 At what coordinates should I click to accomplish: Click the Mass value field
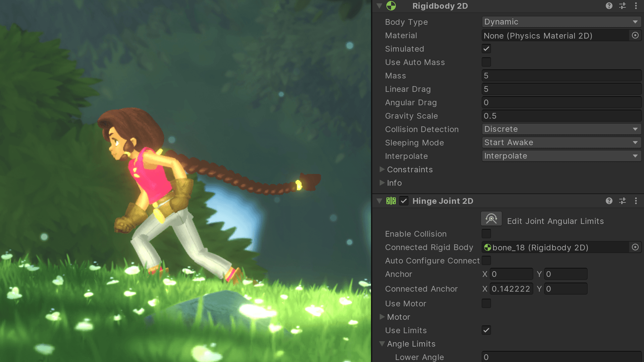[x=561, y=76]
